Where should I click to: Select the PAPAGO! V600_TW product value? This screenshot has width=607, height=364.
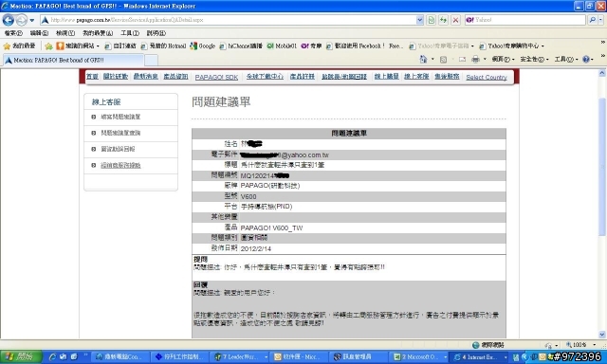[271, 227]
